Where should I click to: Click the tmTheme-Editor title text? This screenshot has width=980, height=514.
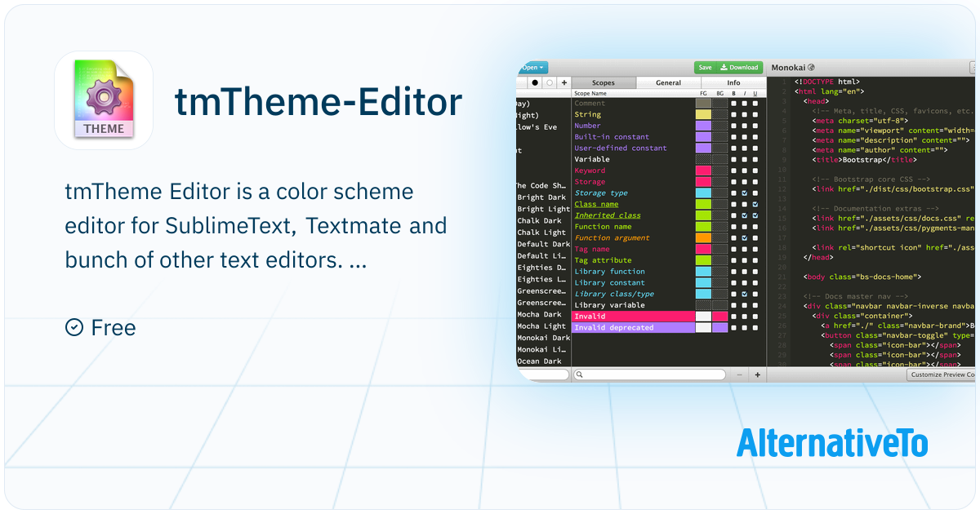pos(318,101)
